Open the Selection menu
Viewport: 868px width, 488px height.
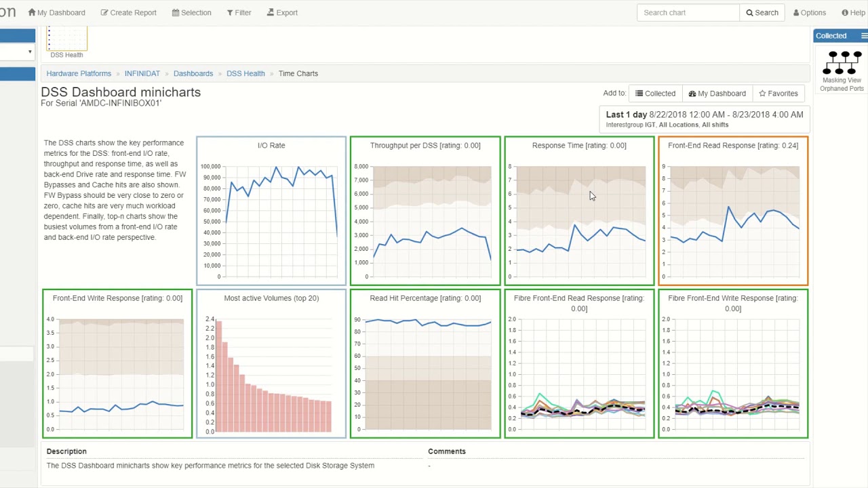click(x=191, y=12)
